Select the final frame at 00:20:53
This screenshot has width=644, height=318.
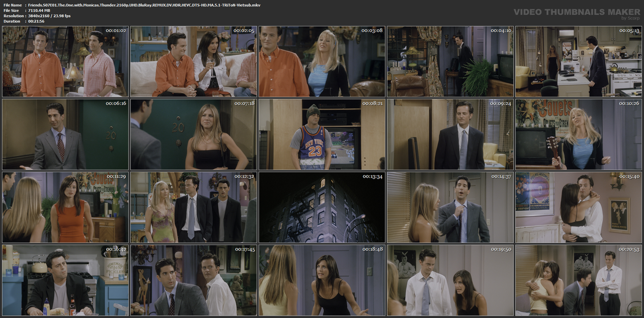tap(579, 280)
